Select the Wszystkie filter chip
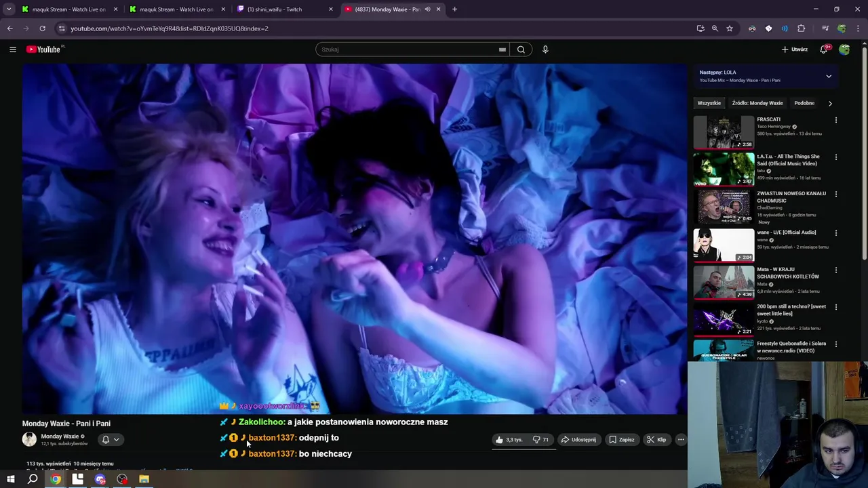This screenshot has height=488, width=868. 709,103
